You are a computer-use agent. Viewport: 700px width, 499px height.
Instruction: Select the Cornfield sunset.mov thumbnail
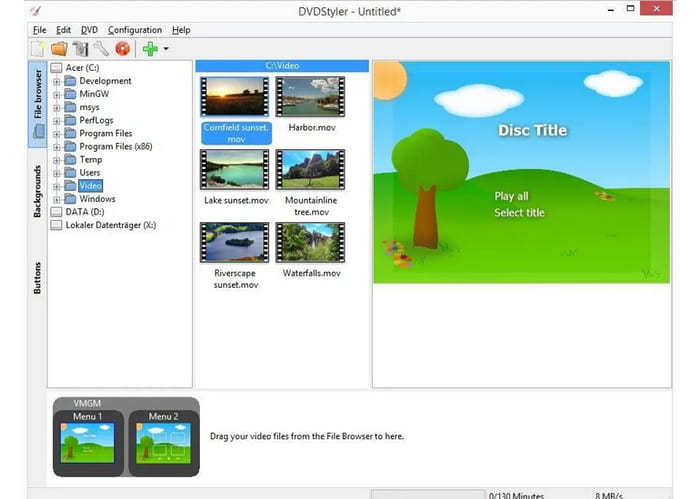235,97
